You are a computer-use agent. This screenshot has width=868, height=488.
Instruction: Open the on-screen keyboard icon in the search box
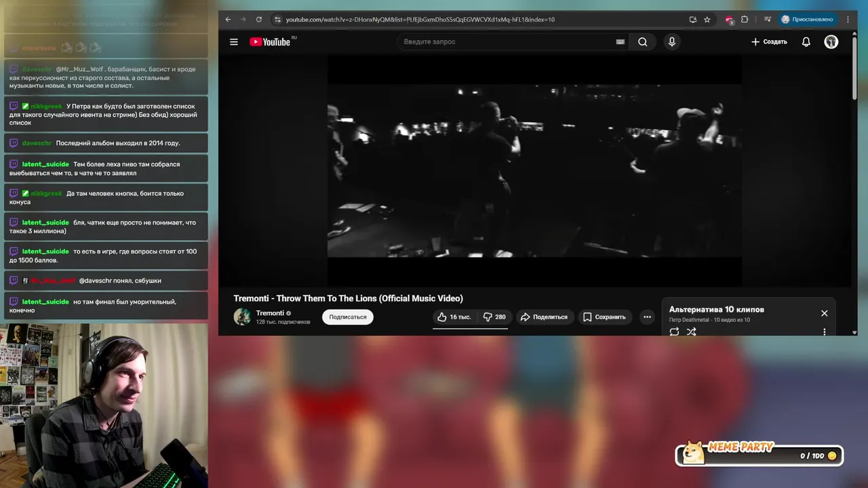pos(620,42)
